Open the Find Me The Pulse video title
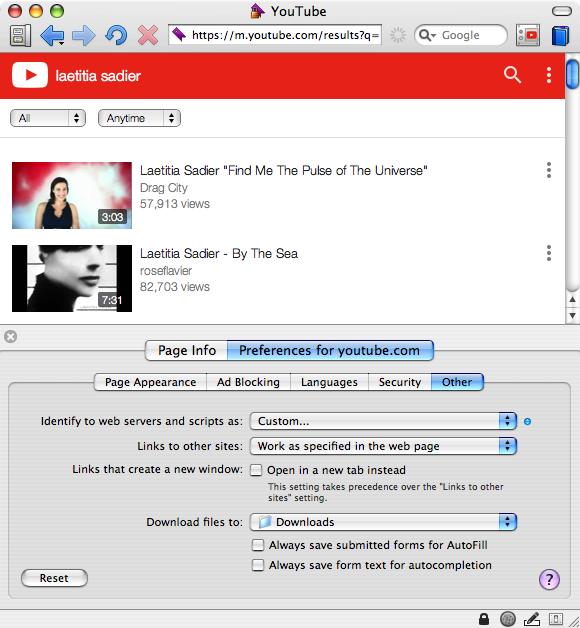 (284, 171)
